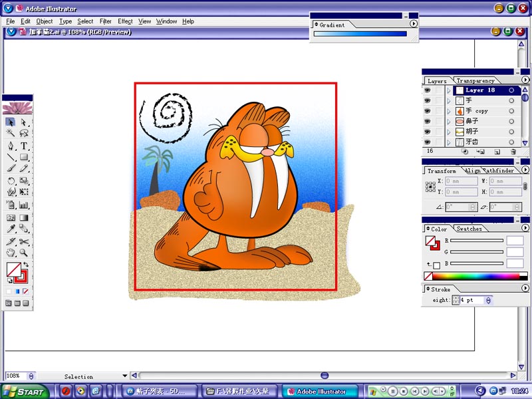Hide the 胡子 layer
The height and width of the screenshot is (399, 532).
tap(428, 132)
